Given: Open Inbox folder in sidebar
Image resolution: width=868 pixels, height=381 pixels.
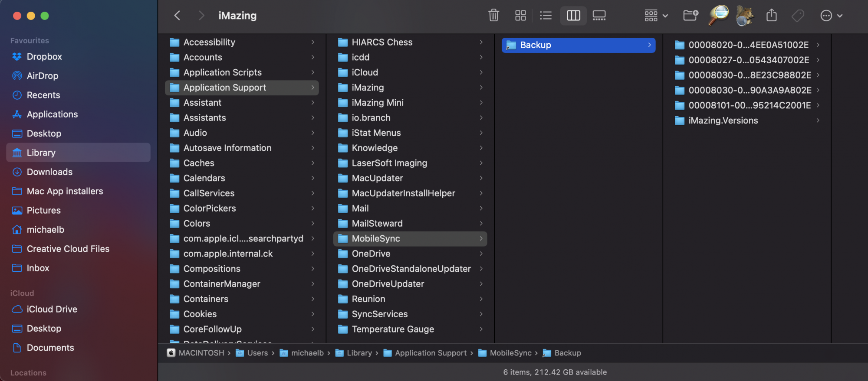Looking at the screenshot, I should tap(79, 268).
